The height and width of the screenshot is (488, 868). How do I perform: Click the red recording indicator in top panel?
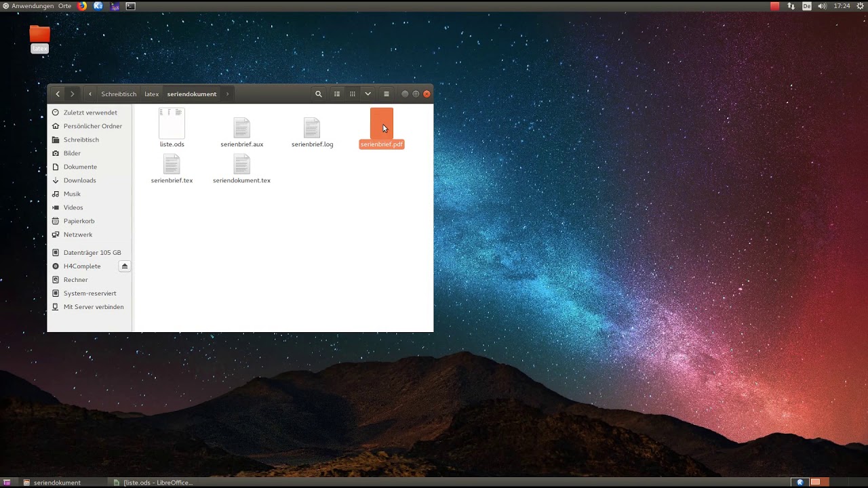[x=775, y=6]
